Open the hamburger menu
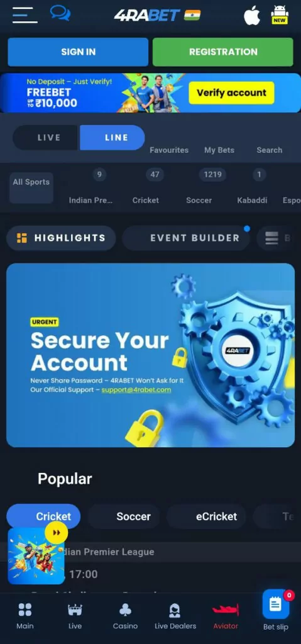Image resolution: width=301 pixels, height=644 pixels. click(25, 15)
